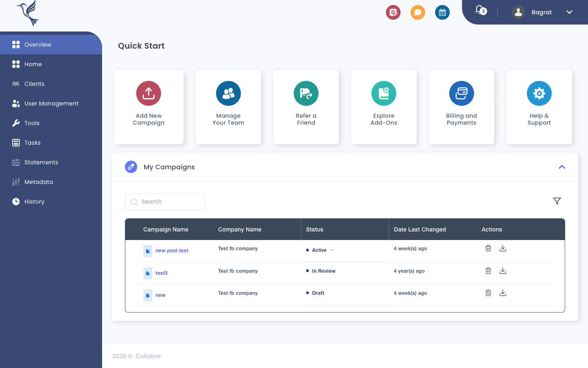Open notifications showing 2 alerts

[480, 11]
